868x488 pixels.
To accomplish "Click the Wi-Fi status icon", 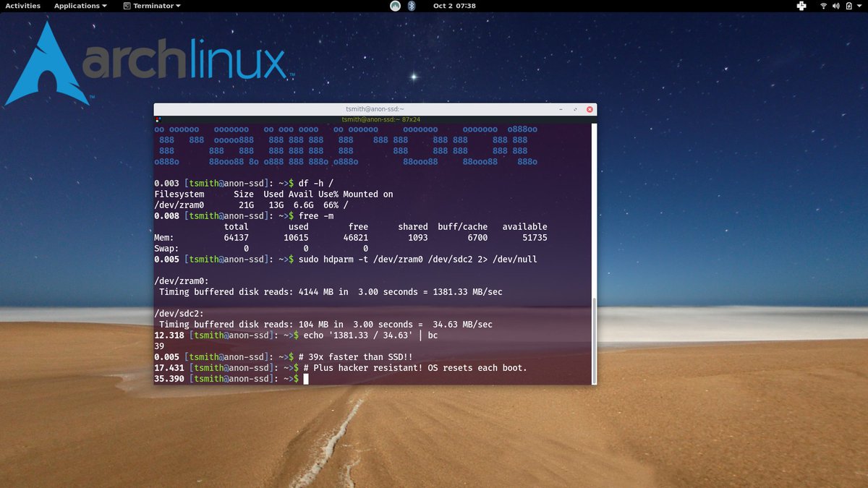I will (823, 6).
